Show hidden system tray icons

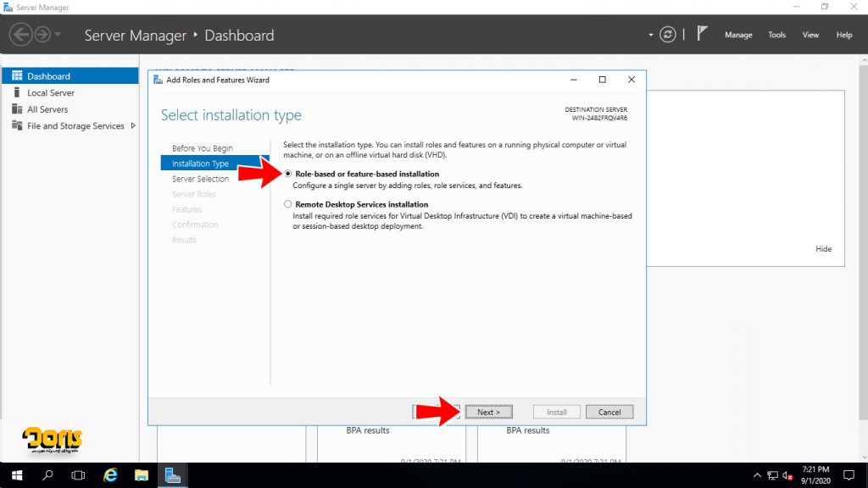(x=757, y=475)
